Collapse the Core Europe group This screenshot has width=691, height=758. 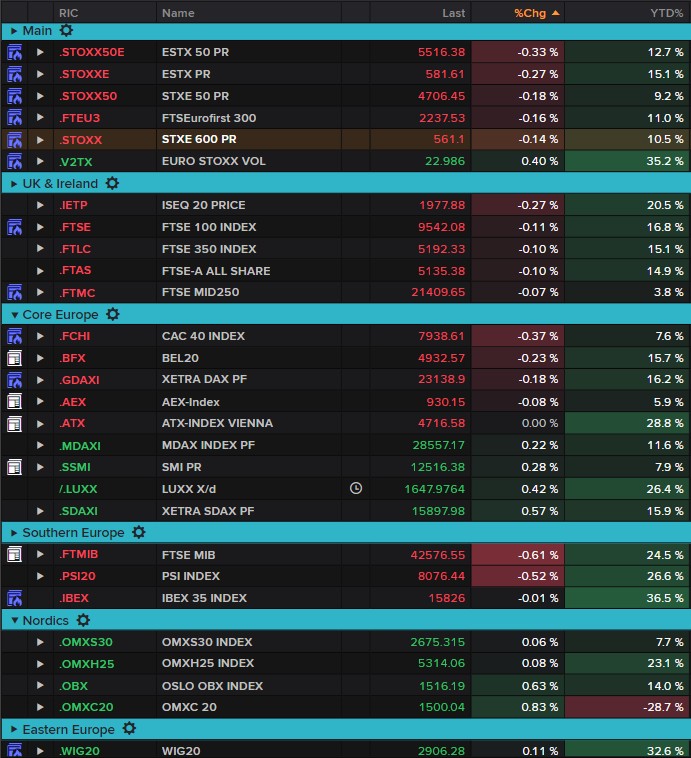(x=14, y=315)
